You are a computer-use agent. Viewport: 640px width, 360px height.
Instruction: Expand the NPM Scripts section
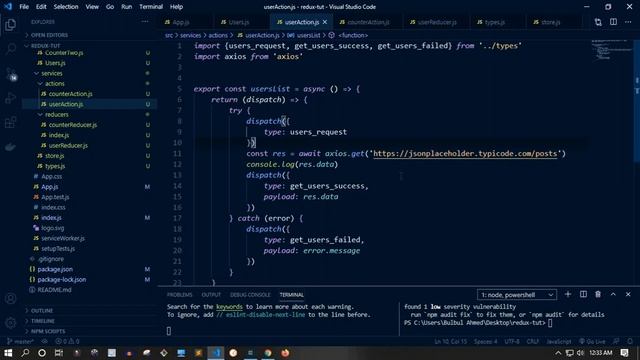(48, 331)
